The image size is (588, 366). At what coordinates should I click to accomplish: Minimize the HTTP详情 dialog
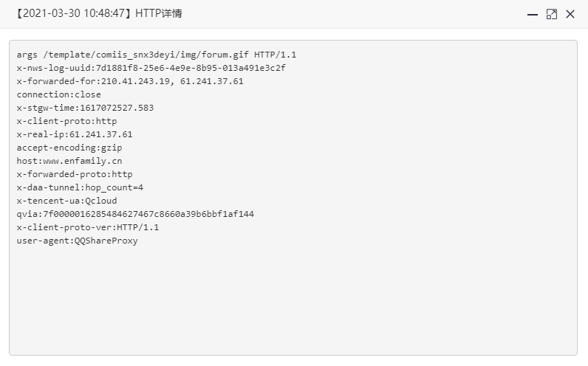[533, 15]
